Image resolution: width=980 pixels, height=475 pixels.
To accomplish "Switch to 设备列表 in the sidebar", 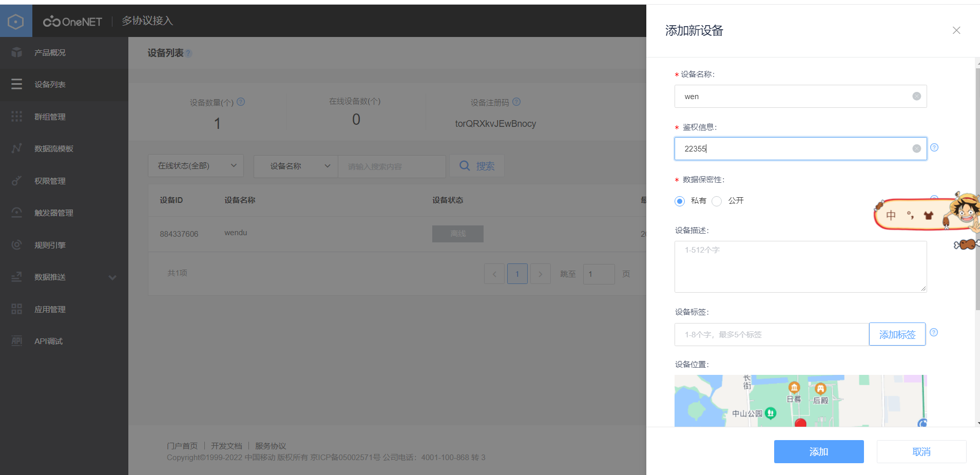I will pyautogui.click(x=49, y=84).
